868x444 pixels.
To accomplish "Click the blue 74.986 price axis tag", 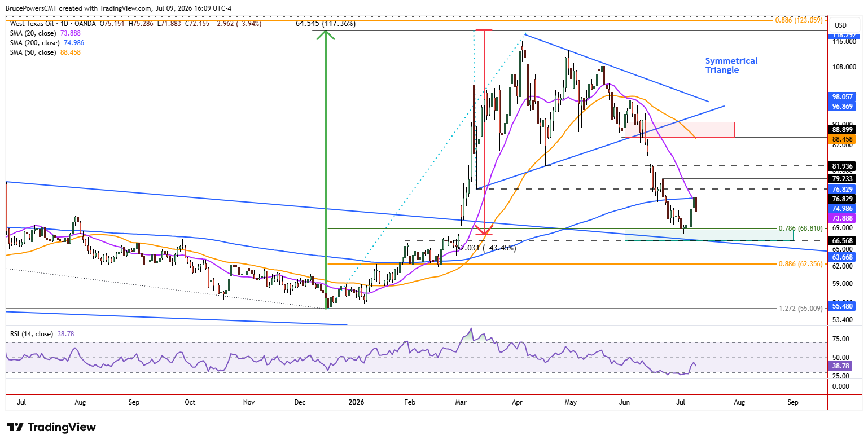I will 842,209.
